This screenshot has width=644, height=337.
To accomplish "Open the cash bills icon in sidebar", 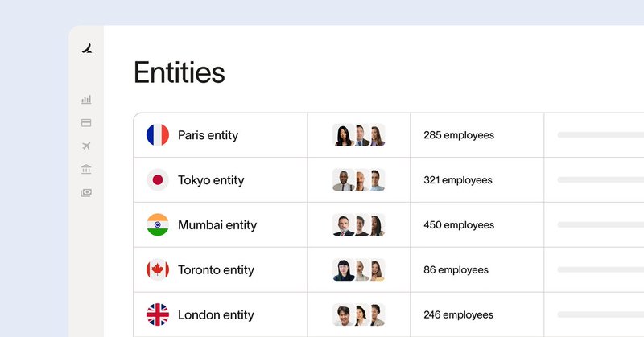I will click(x=86, y=192).
